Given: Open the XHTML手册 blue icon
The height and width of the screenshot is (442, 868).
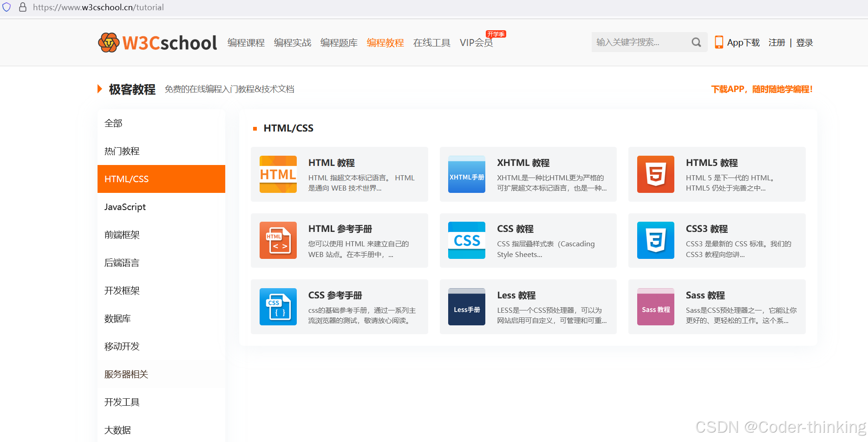Looking at the screenshot, I should pyautogui.click(x=467, y=174).
